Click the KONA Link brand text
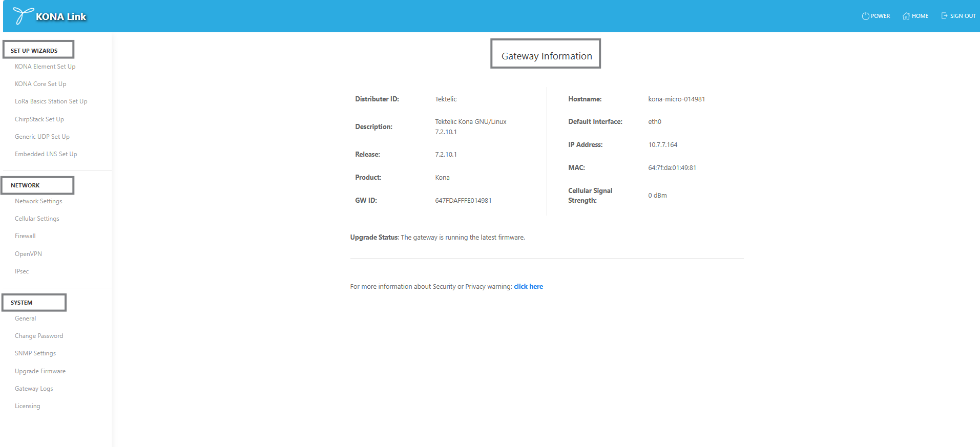The height and width of the screenshot is (447, 980). click(x=61, y=16)
